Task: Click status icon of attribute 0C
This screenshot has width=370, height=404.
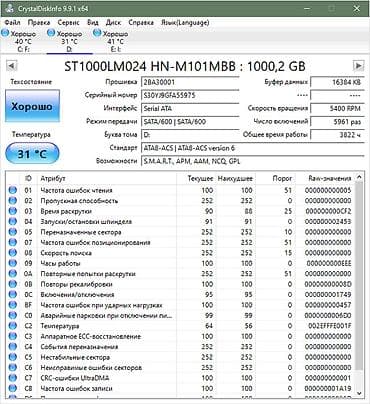Action: [12, 295]
